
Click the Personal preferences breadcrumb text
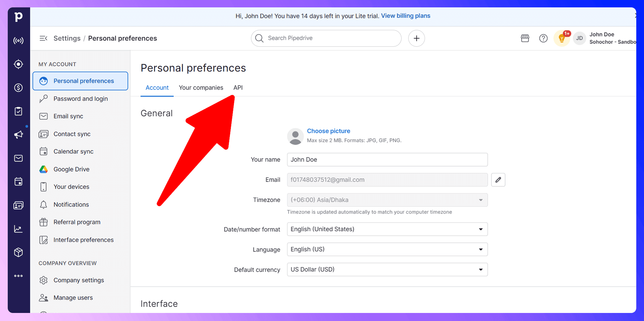click(x=122, y=38)
